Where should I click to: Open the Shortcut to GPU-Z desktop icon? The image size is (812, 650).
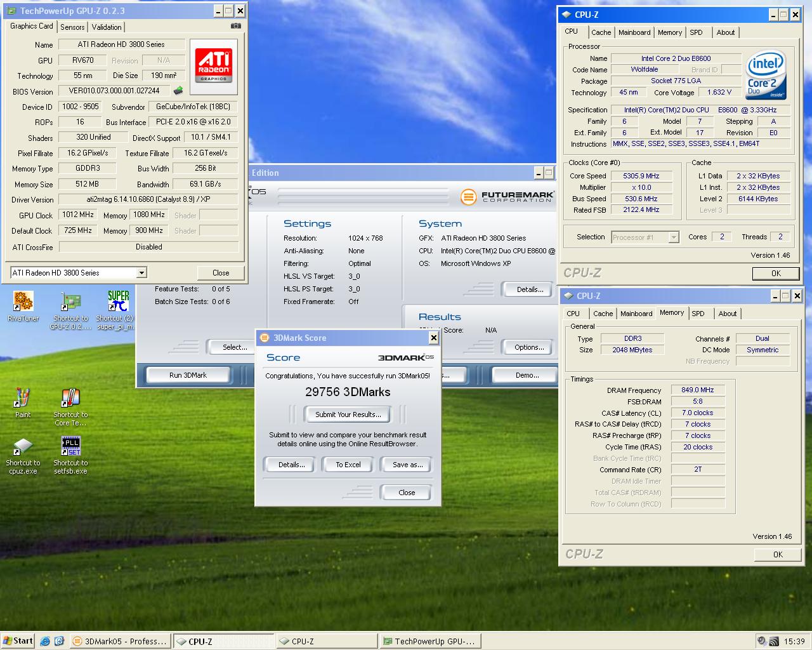[x=70, y=310]
